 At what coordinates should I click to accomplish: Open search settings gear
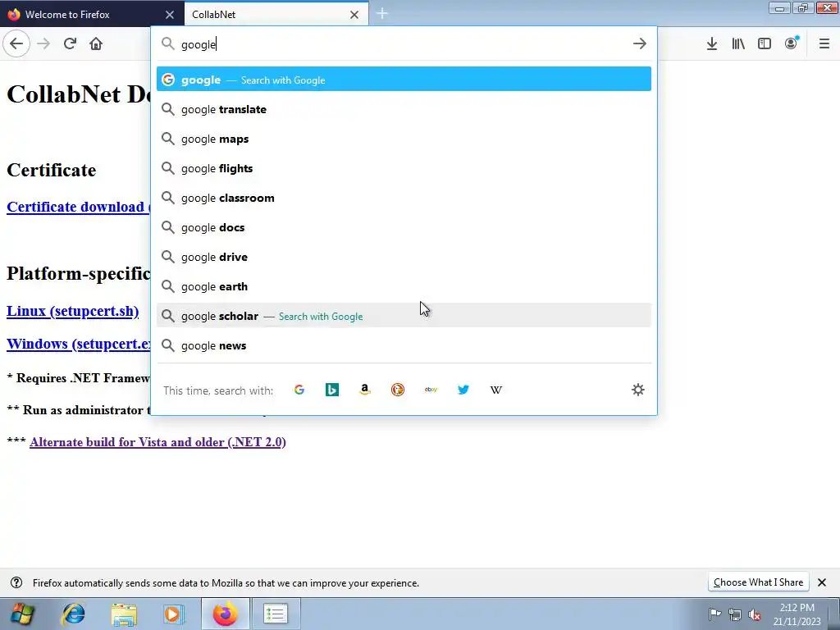click(x=638, y=390)
